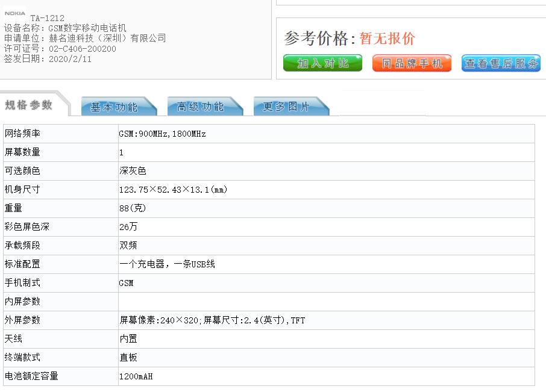Click the empty 内屏参数 value cell
546x392 pixels.
[325, 302]
